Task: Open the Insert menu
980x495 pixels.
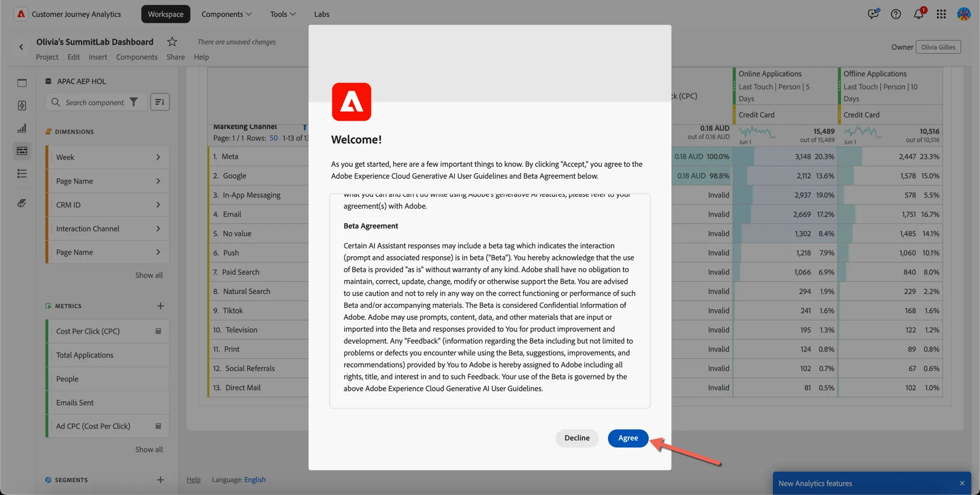Action: 98,57
